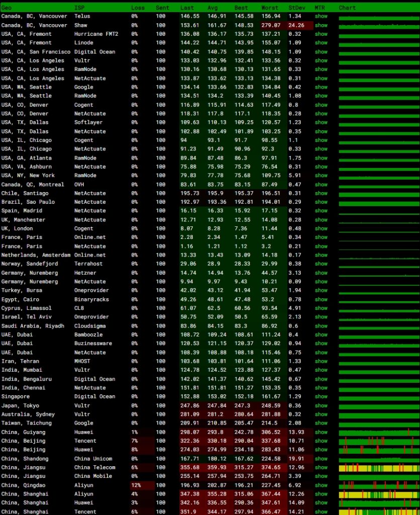The height and width of the screenshot is (515, 420).
Task: Open show link for Sydney Vultr
Action: [321, 414]
